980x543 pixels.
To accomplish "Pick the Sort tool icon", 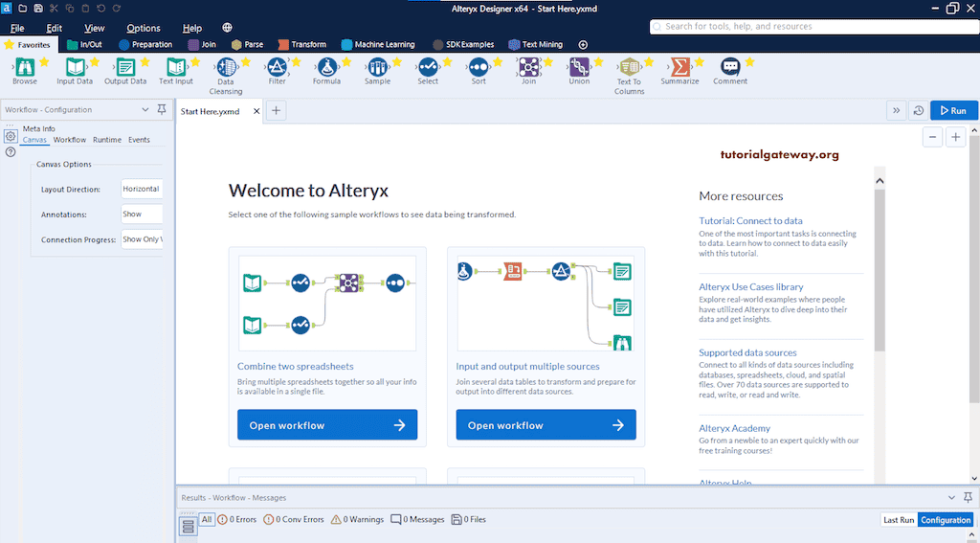I will pyautogui.click(x=479, y=66).
